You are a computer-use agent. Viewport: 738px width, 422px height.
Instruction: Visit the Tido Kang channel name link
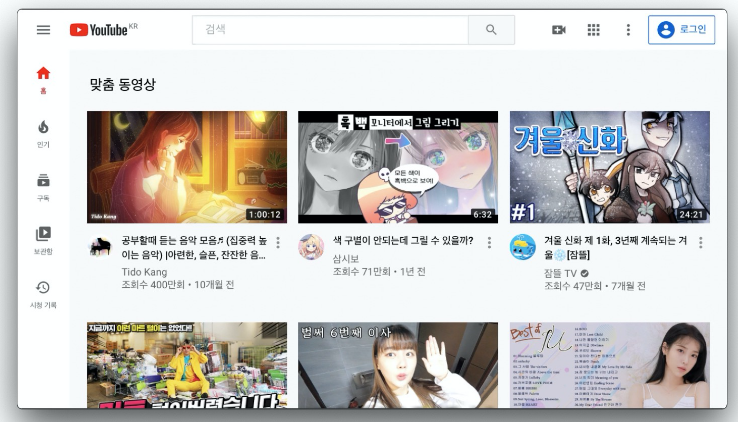point(144,272)
